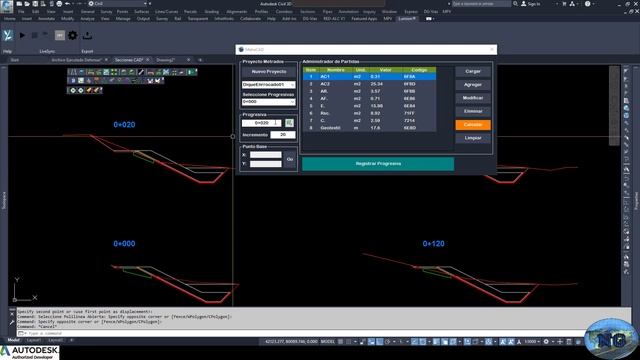Switch to the Analyze ribbon tab
Image resolution: width=640 pixels, height=360 pixels.
[x=87, y=19]
